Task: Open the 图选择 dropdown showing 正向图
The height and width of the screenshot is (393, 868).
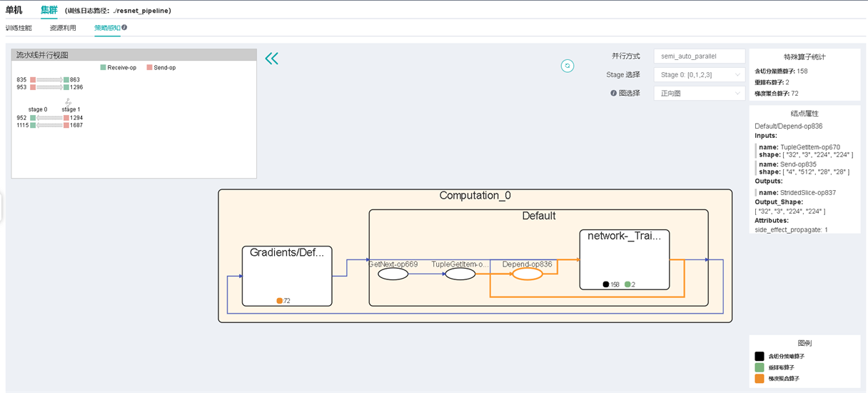Action: (x=699, y=93)
